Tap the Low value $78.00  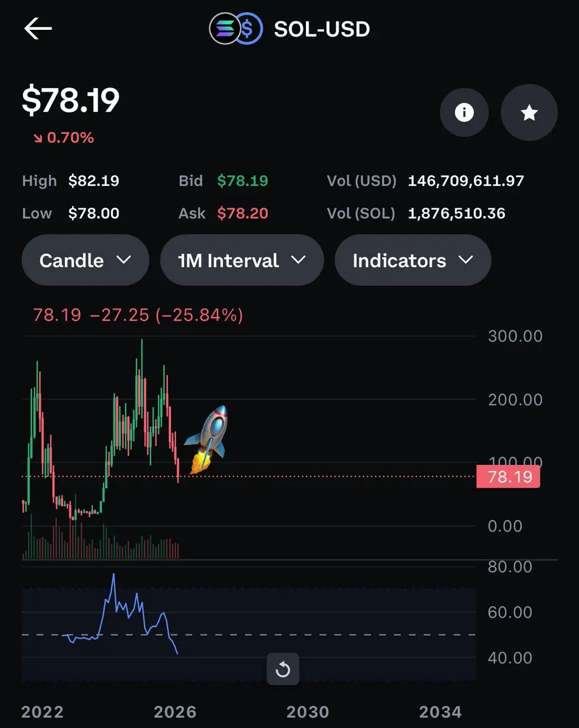[x=93, y=213]
